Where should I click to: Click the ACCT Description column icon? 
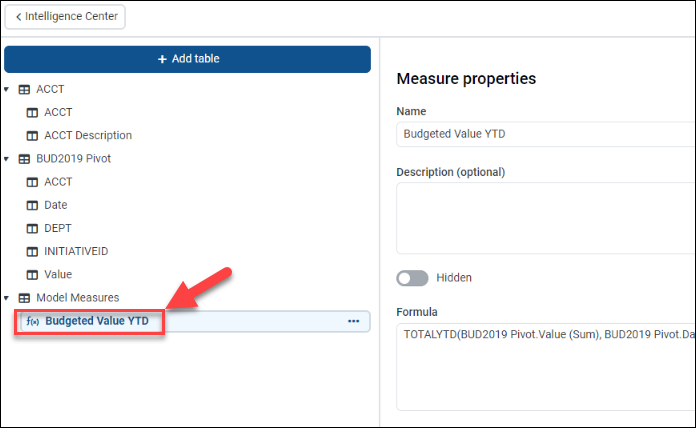click(32, 135)
